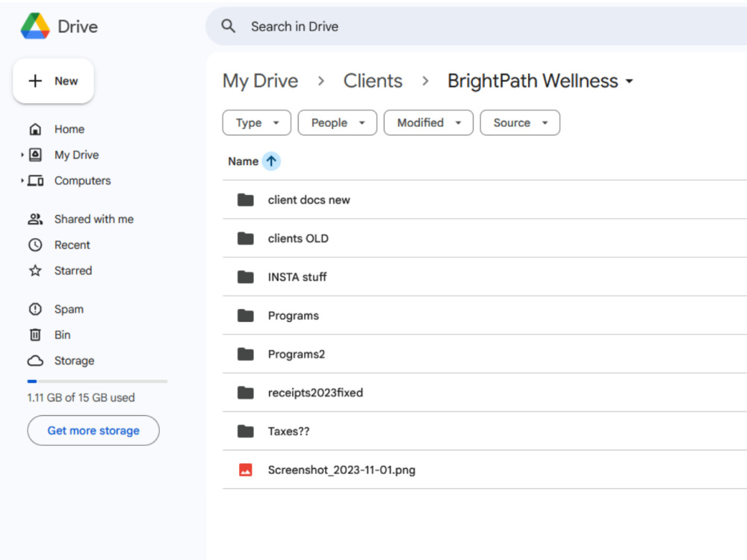Click the Computers device icon
747x560 pixels.
coord(35,181)
